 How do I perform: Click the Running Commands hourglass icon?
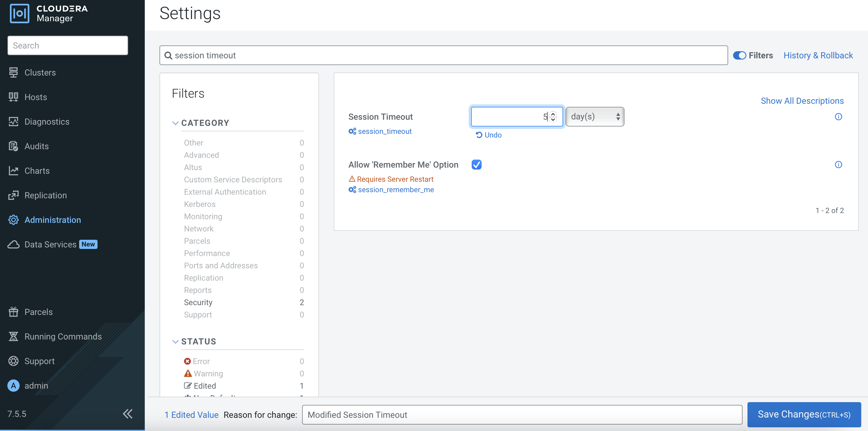coord(13,336)
